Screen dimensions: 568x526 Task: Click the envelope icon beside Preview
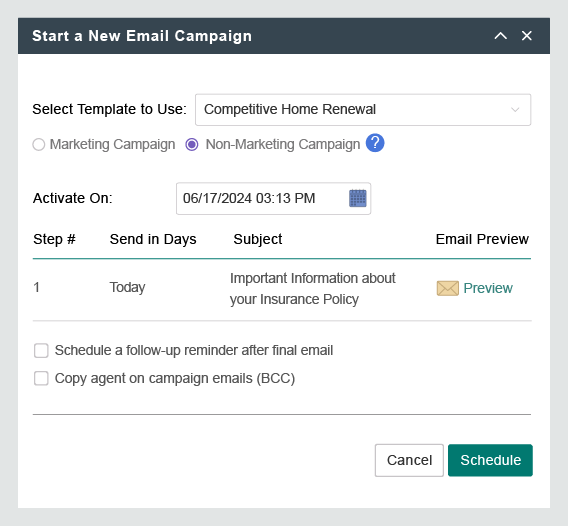(448, 288)
